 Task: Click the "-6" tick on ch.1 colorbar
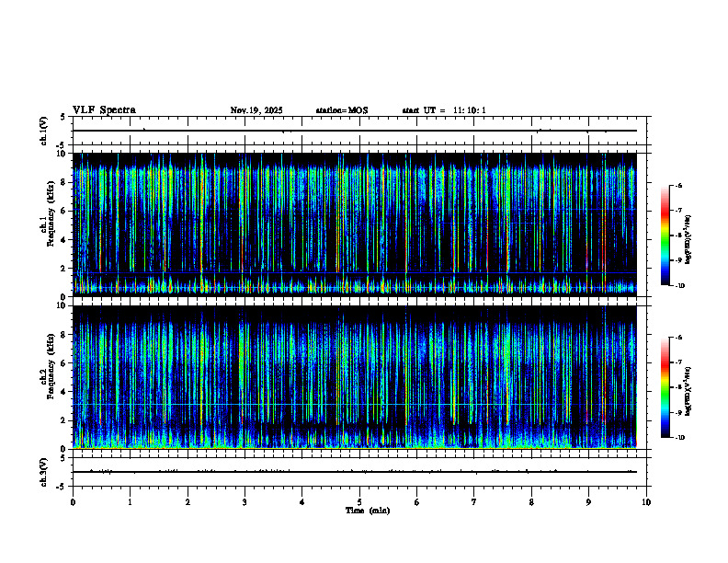pyautogui.click(x=678, y=185)
